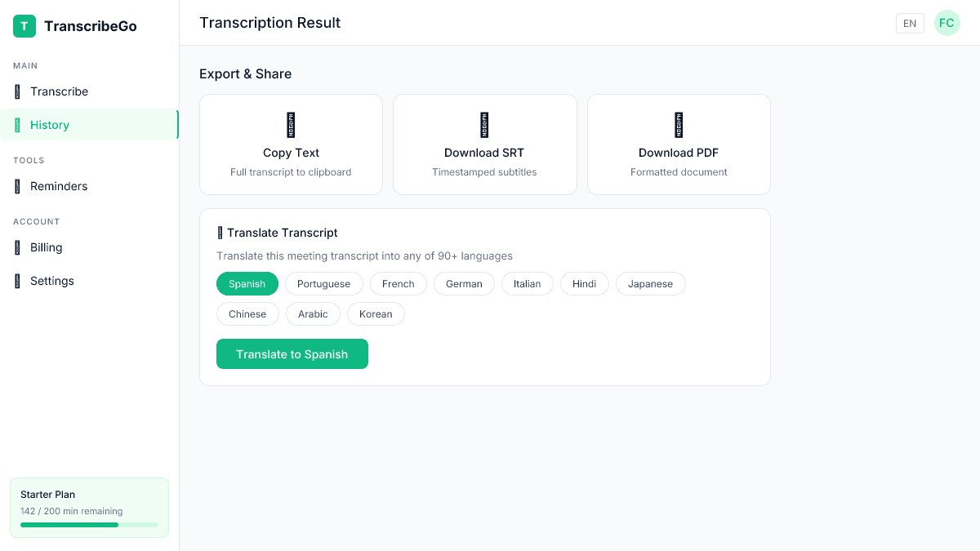Choose Japanese from the language options
This screenshot has width=980, height=551.
650,283
